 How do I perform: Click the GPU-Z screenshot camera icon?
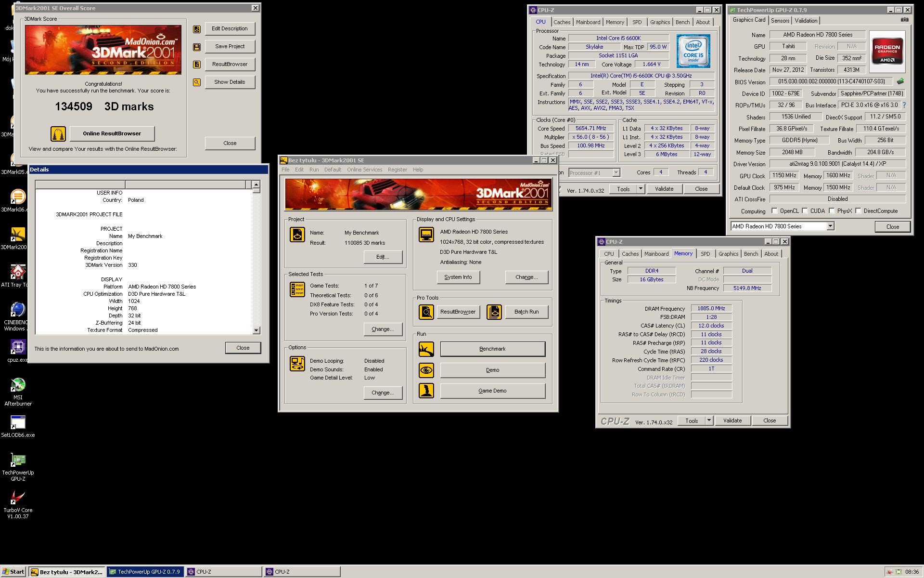pos(905,20)
